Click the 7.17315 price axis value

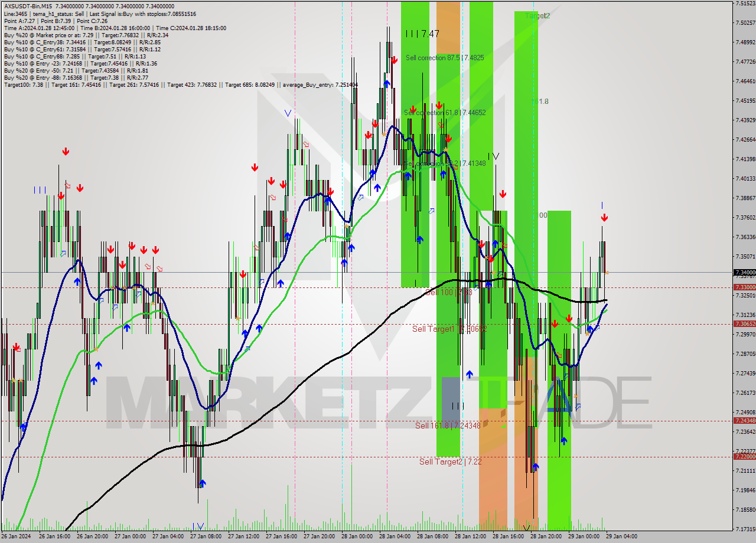(x=745, y=529)
